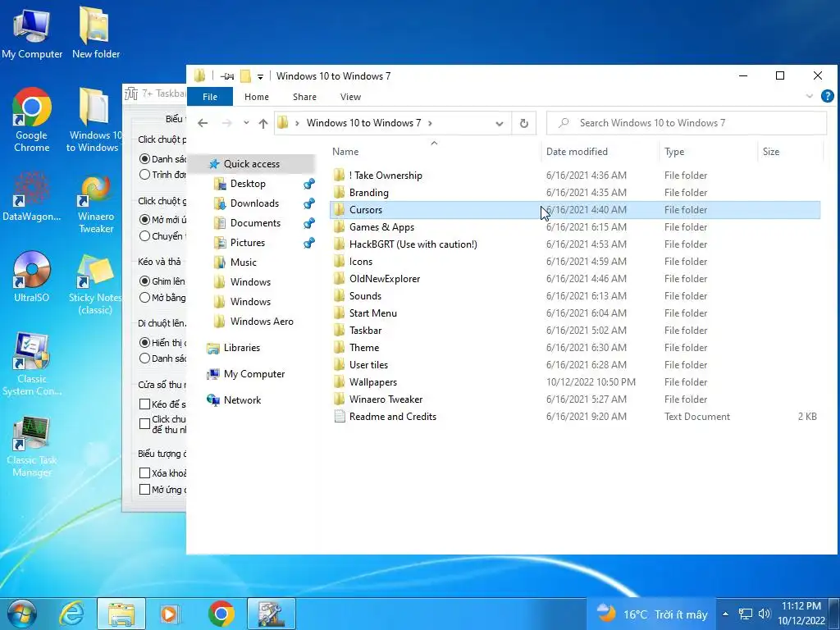Click the Windows Start orb
Screen dimensions: 840x630
(22, 614)
